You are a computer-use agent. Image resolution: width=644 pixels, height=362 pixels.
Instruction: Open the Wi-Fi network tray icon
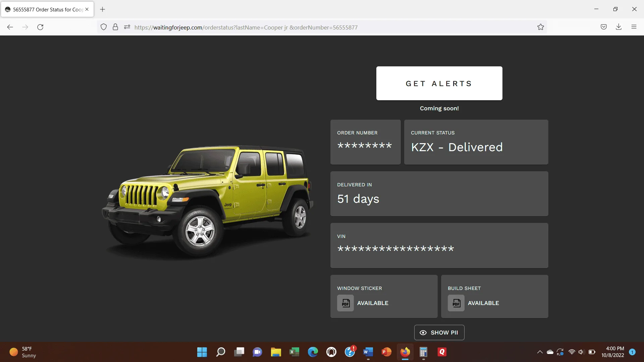coord(572,352)
